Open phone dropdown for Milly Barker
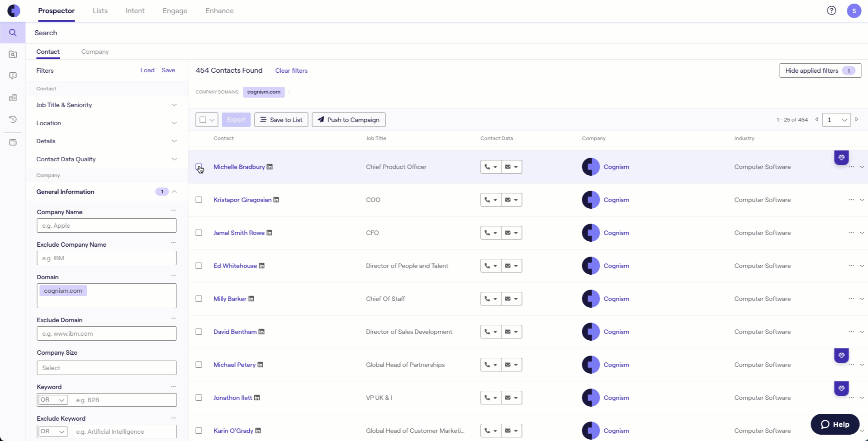The width and height of the screenshot is (868, 441). point(490,299)
